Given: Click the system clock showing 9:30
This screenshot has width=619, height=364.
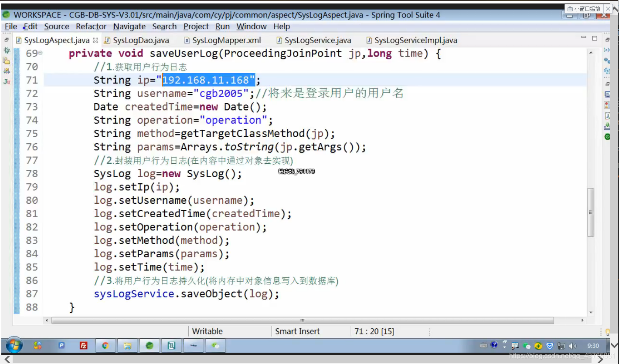Looking at the screenshot, I should 593,346.
